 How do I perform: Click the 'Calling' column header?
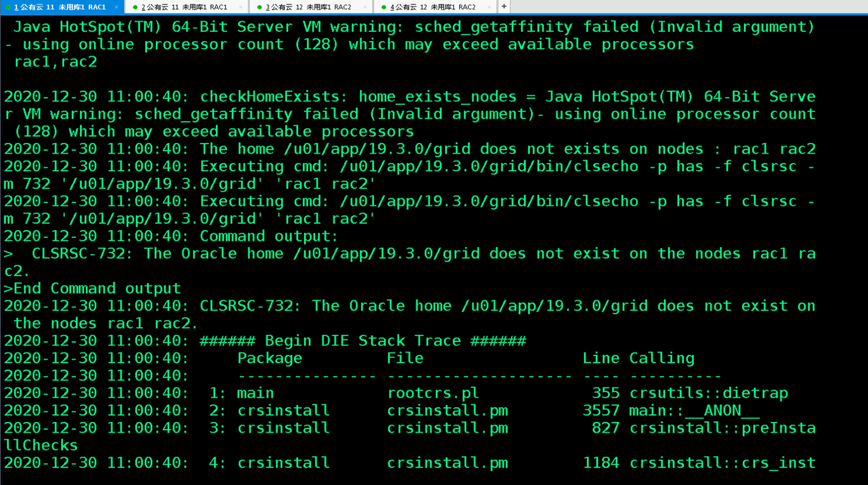662,358
